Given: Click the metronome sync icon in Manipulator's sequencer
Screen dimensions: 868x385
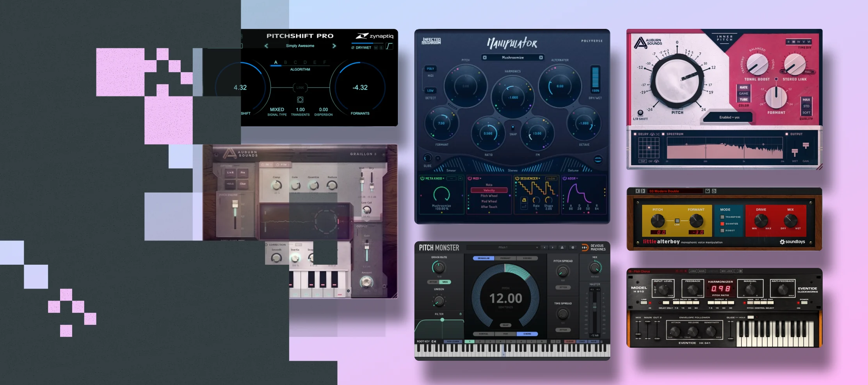Looking at the screenshot, I should point(524,200).
